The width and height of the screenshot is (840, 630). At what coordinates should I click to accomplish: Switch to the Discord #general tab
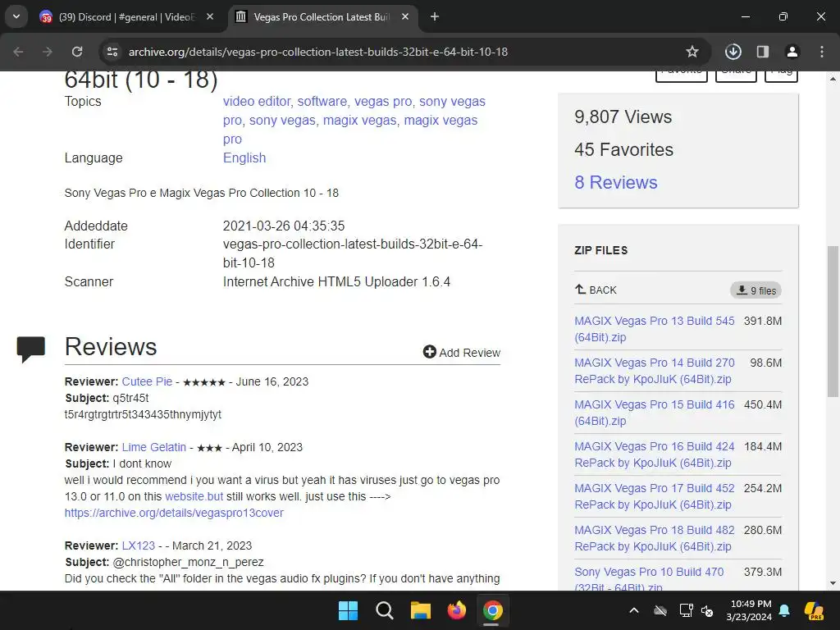pos(127,16)
